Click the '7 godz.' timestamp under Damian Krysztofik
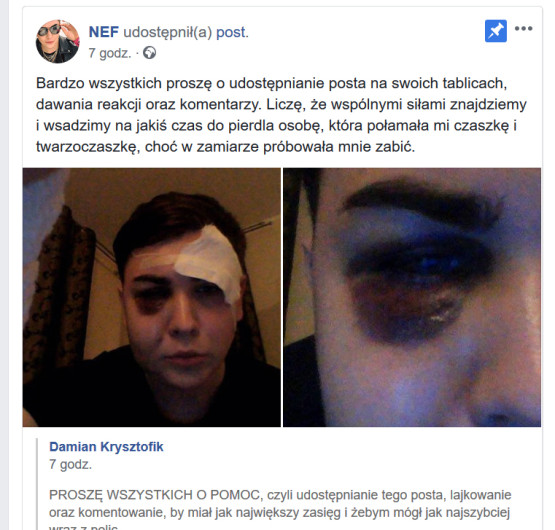555x530 pixels. 70,464
